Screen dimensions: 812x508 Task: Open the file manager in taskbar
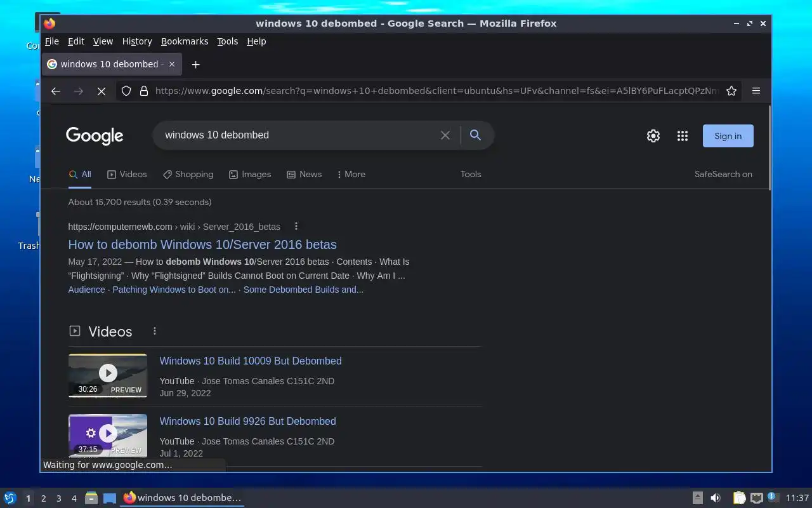(x=91, y=498)
